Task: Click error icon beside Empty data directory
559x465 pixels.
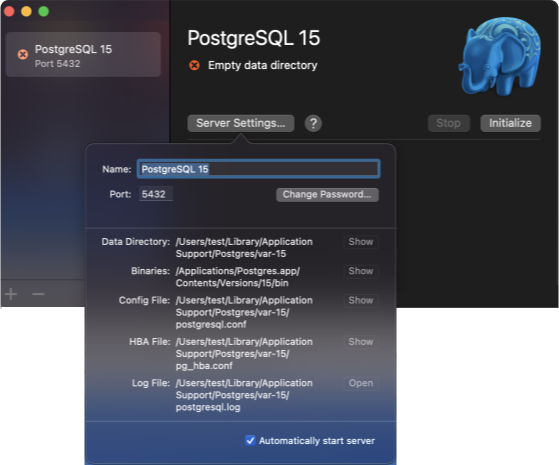Action: coord(194,66)
